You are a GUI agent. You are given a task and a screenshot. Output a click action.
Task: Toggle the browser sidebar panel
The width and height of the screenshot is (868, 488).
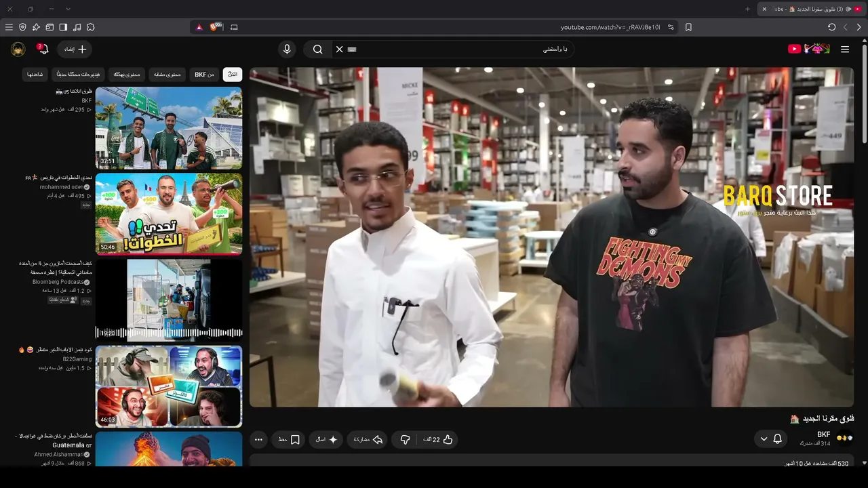63,27
